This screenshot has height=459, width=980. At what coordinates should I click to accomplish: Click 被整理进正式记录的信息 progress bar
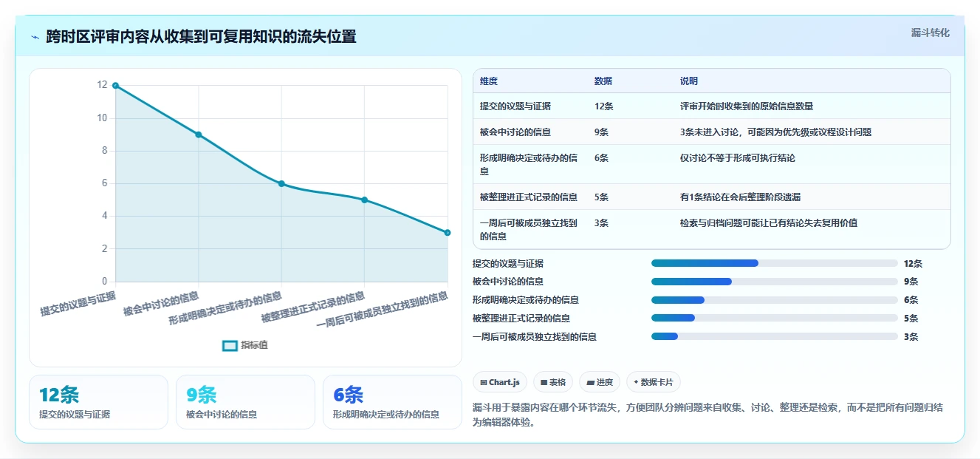[x=775, y=319]
